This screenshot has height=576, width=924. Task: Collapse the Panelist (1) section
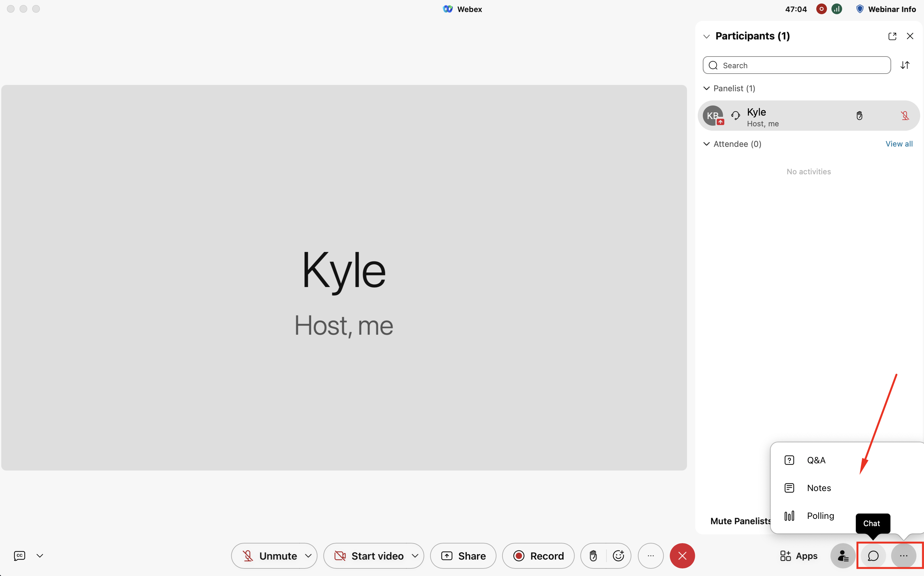pos(706,88)
